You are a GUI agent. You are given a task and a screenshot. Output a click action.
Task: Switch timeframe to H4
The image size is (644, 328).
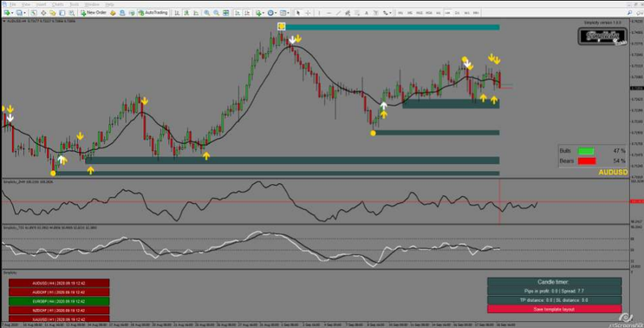[447, 13]
